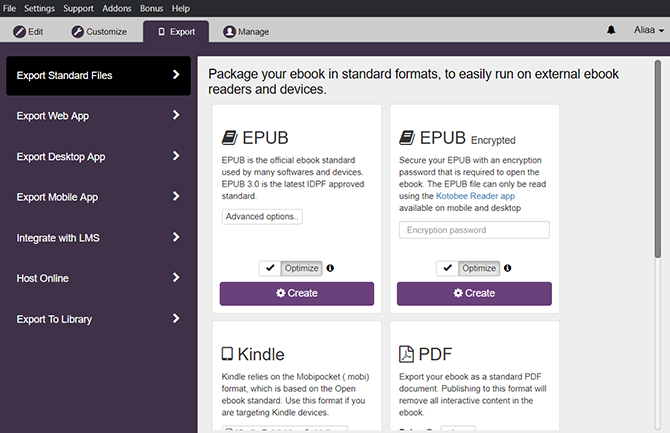Click the EPUB Encrypted book icon

406,138
